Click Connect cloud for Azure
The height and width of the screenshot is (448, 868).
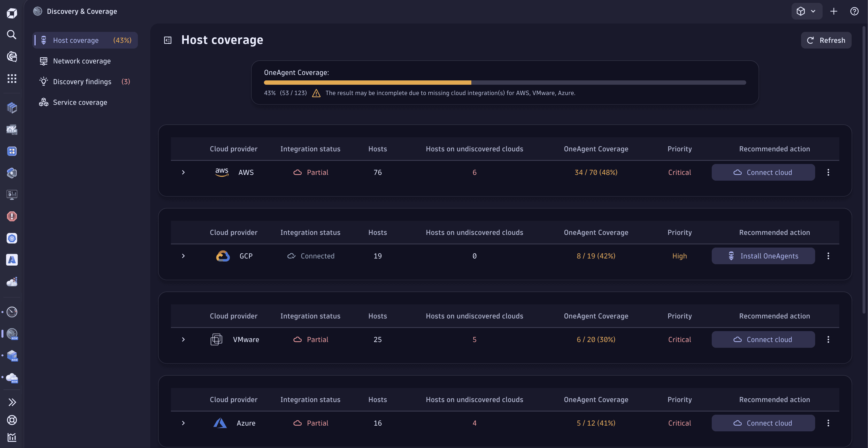click(x=763, y=423)
